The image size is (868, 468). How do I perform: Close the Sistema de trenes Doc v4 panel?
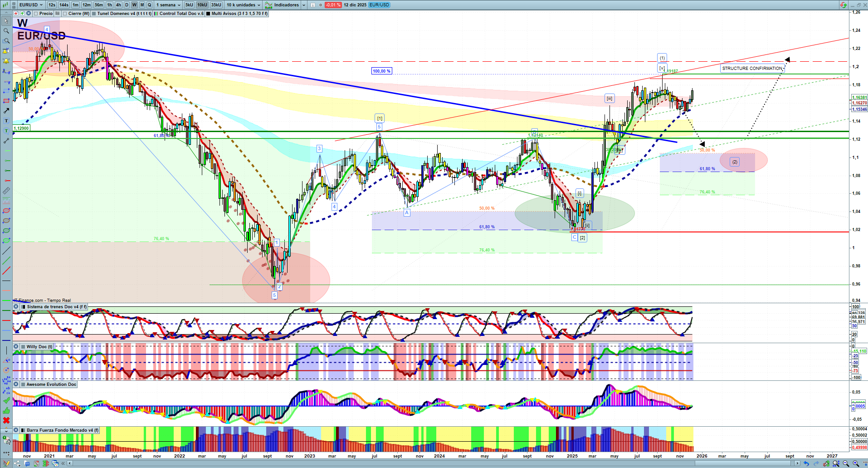coord(16,307)
